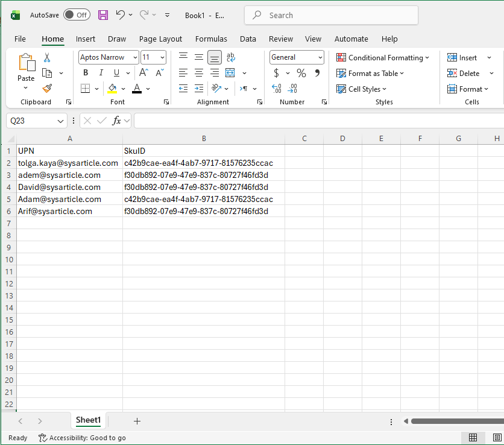Open the General number format dropdown
Image resolution: width=504 pixels, height=445 pixels.
tap(320, 57)
